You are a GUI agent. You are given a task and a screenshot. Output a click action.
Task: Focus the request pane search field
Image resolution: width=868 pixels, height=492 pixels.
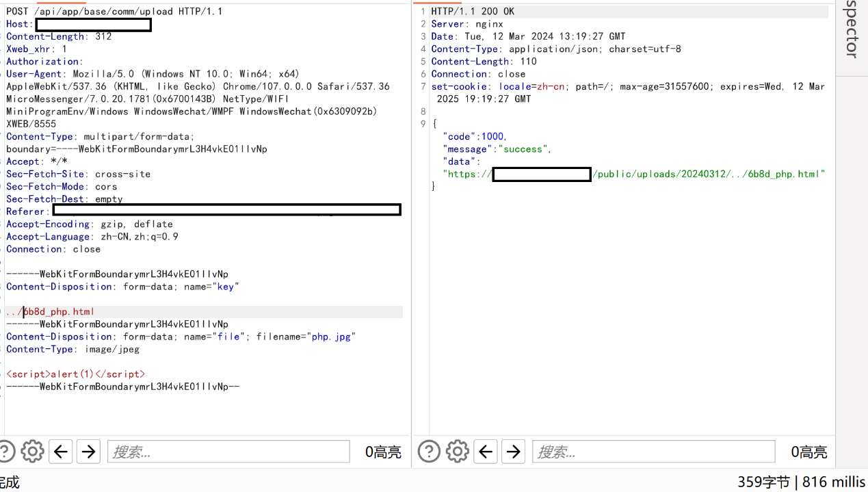pyautogui.click(x=228, y=452)
